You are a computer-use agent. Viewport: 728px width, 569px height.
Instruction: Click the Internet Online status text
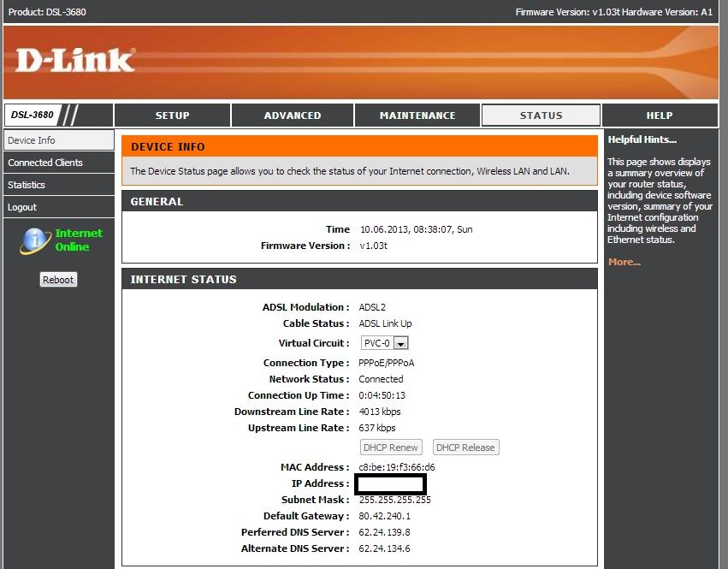(x=79, y=240)
